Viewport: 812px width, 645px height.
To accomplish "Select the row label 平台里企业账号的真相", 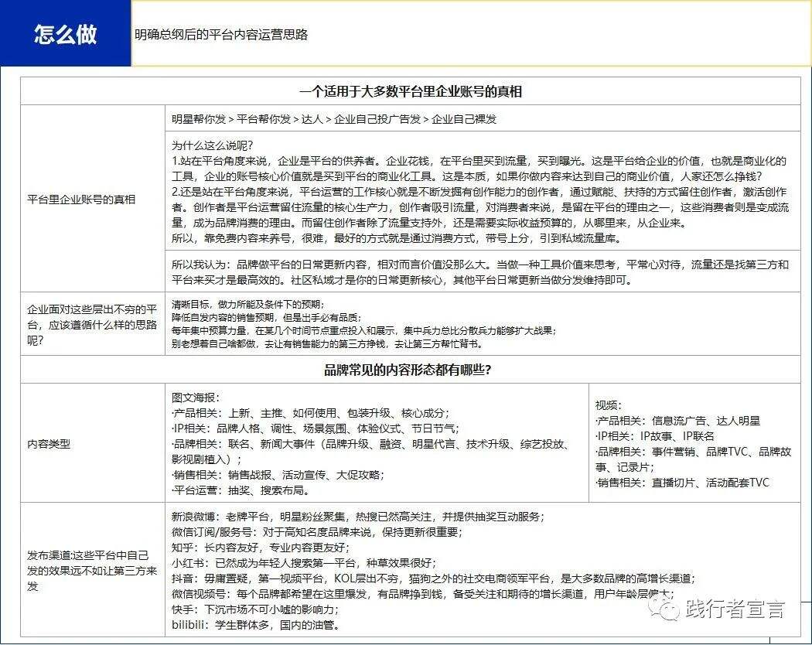I will point(81,200).
